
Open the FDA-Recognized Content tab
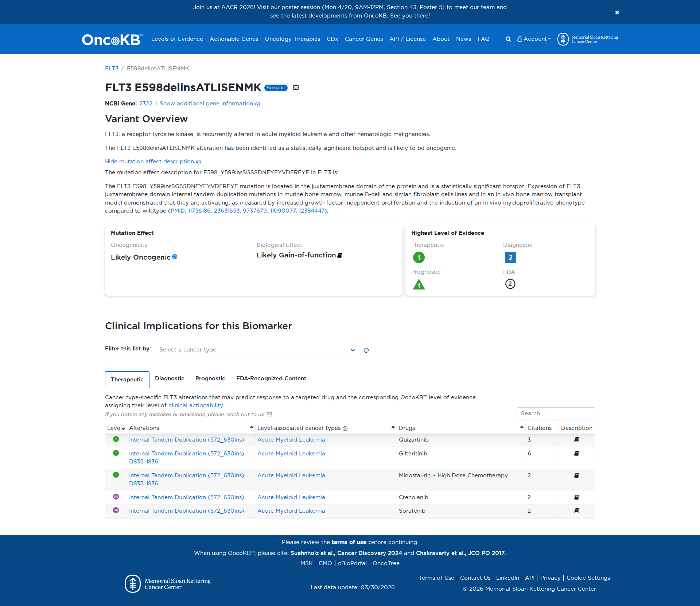[271, 378]
